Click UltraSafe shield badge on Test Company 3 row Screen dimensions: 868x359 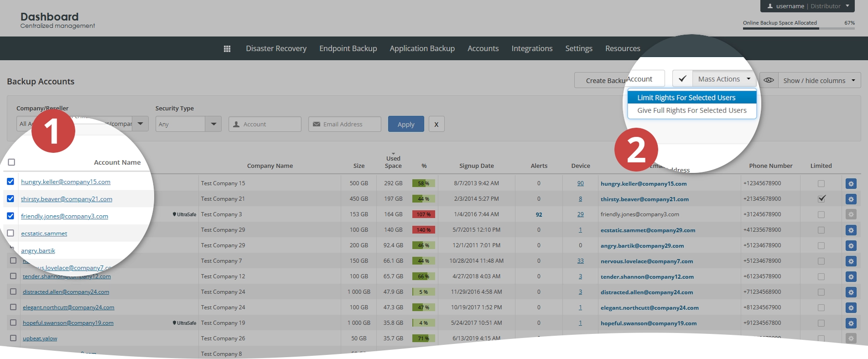click(184, 214)
